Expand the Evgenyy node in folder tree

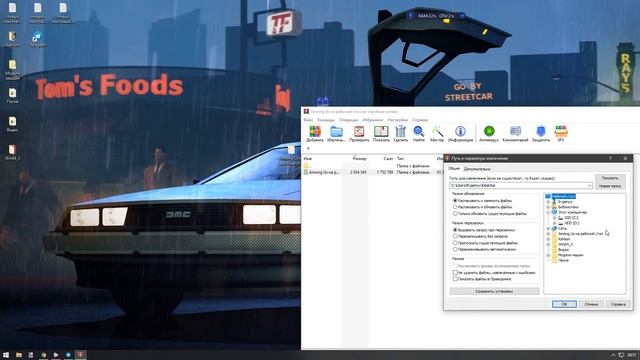pos(548,202)
